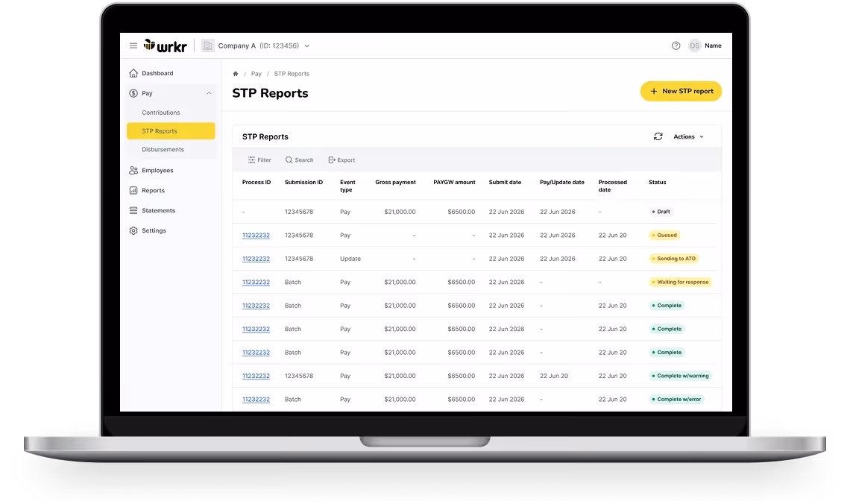850x504 pixels.
Task: Open process 11232232 in the Queued row
Action: [x=256, y=235]
